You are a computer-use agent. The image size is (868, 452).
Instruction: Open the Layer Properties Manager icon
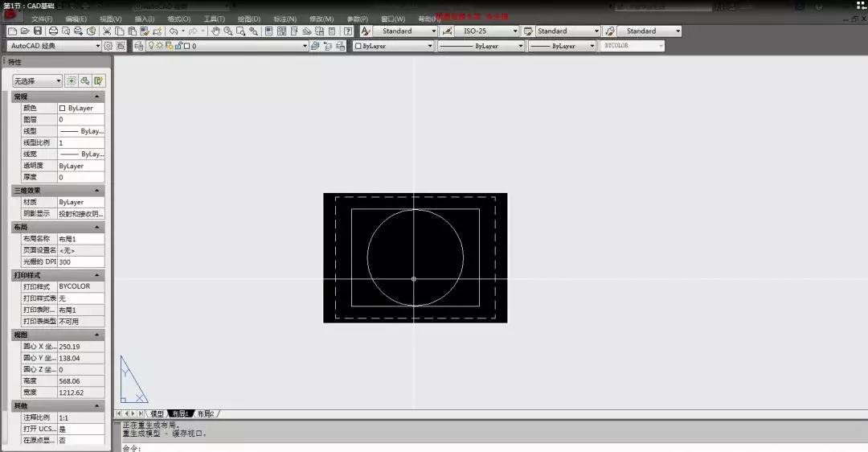[138, 46]
